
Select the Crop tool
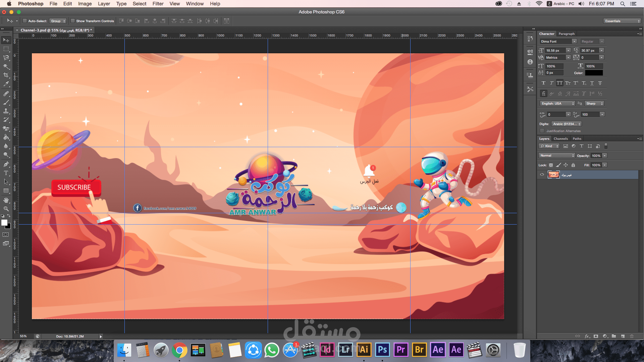click(6, 75)
